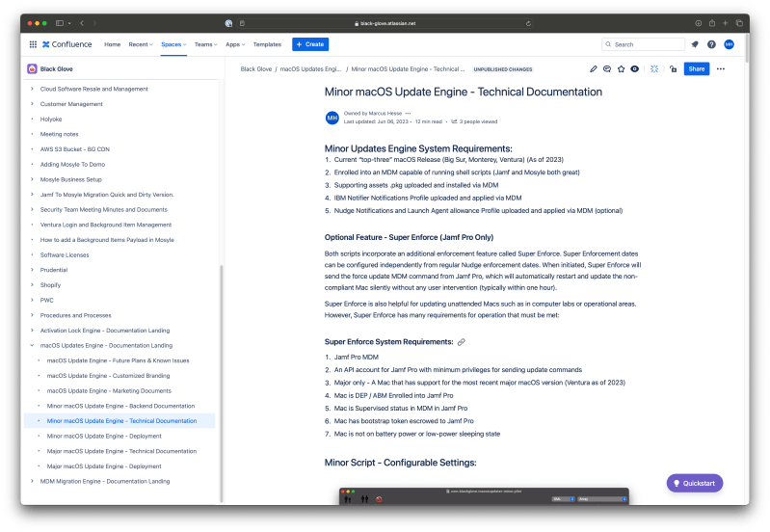Star this page as a favorite

tap(621, 69)
